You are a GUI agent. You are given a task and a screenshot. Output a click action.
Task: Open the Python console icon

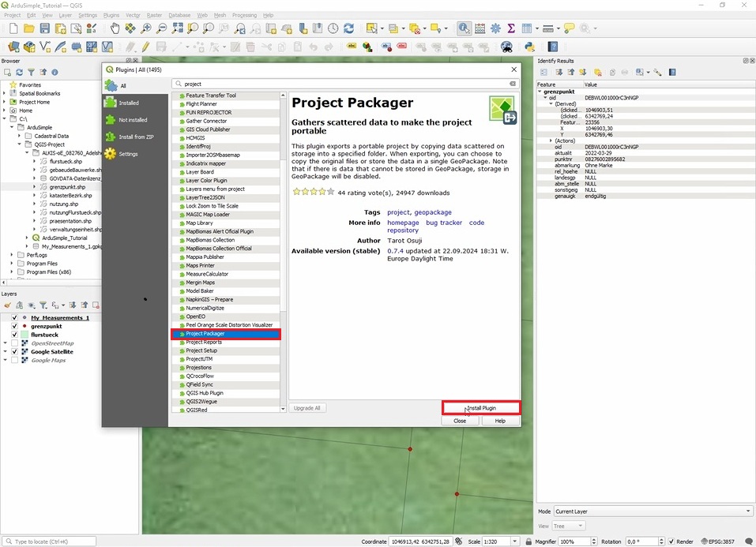[531, 47]
